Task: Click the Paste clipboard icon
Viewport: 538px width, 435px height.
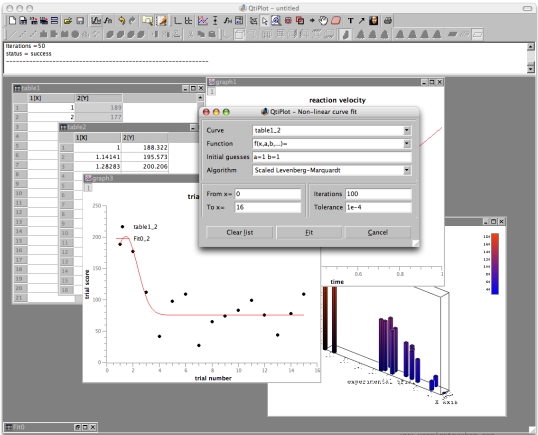Action: tap(212, 34)
